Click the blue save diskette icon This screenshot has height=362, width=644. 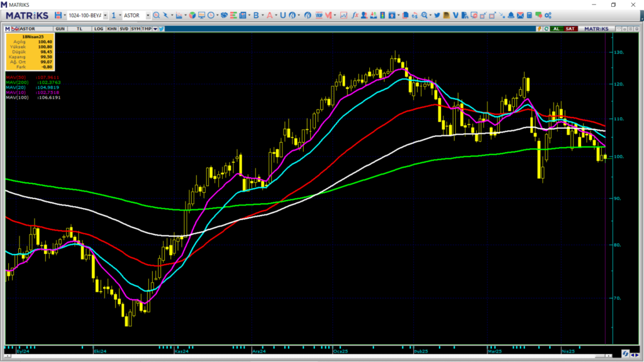pos(58,15)
